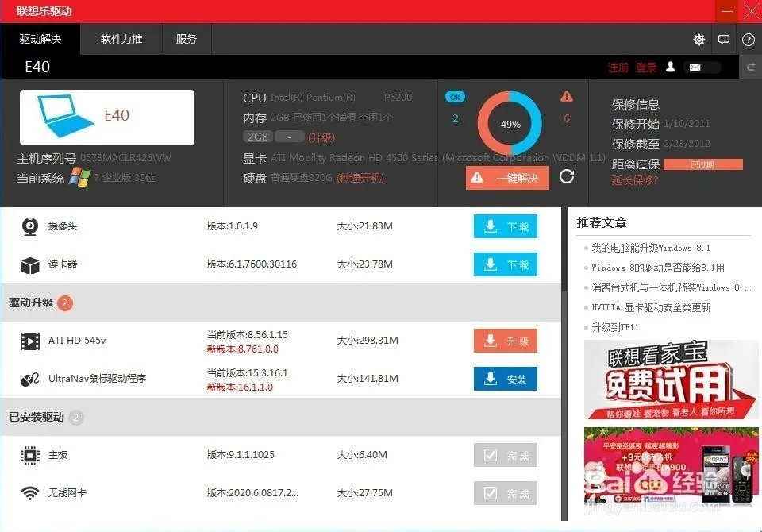Click the help question mark icon
762x532 pixels.
pyautogui.click(x=748, y=39)
